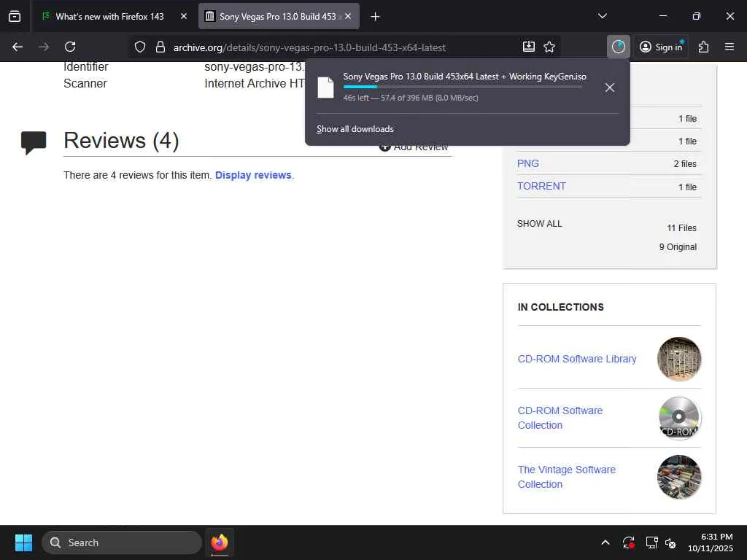The width and height of the screenshot is (747, 560).
Task: Open network status tray icon
Action: pos(651,542)
